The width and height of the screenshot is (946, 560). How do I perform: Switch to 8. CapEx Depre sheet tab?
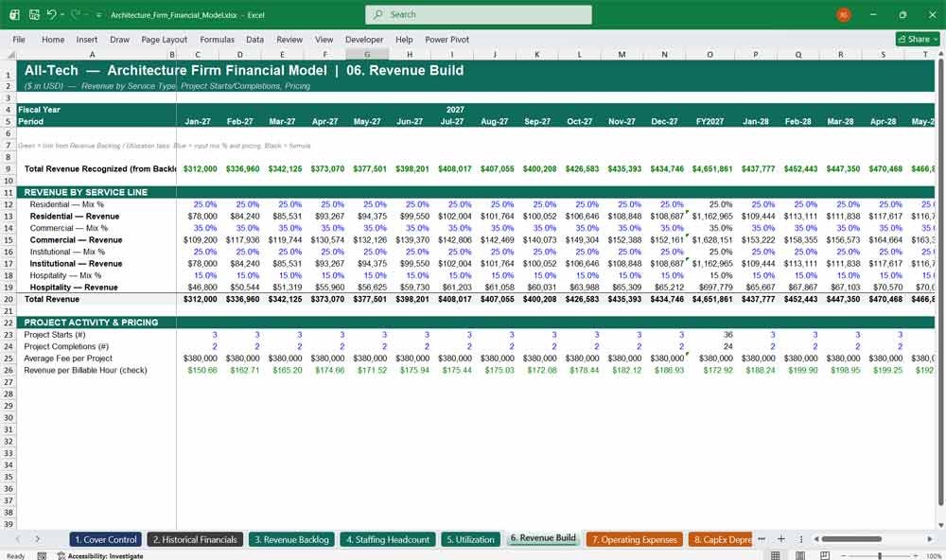721,539
